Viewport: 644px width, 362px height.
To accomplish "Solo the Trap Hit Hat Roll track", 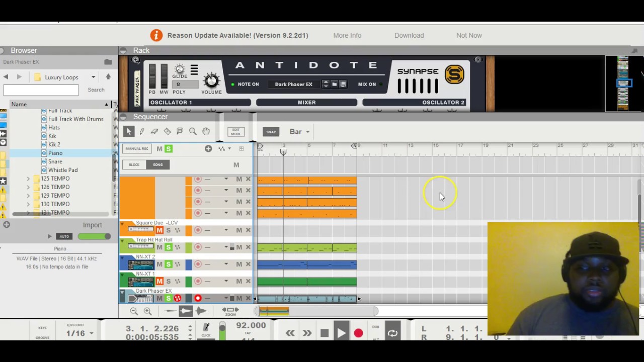I will [168, 247].
